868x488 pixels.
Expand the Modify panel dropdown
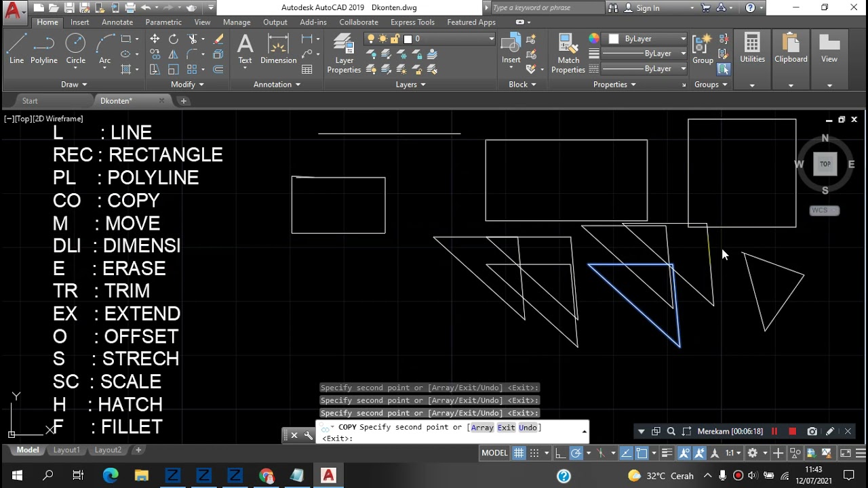(187, 84)
